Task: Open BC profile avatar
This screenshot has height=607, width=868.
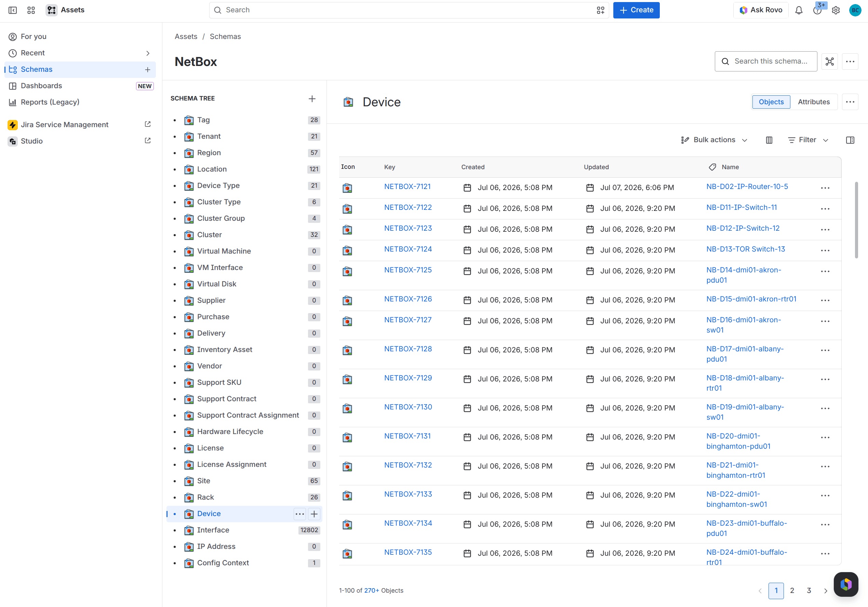Action: tap(855, 10)
